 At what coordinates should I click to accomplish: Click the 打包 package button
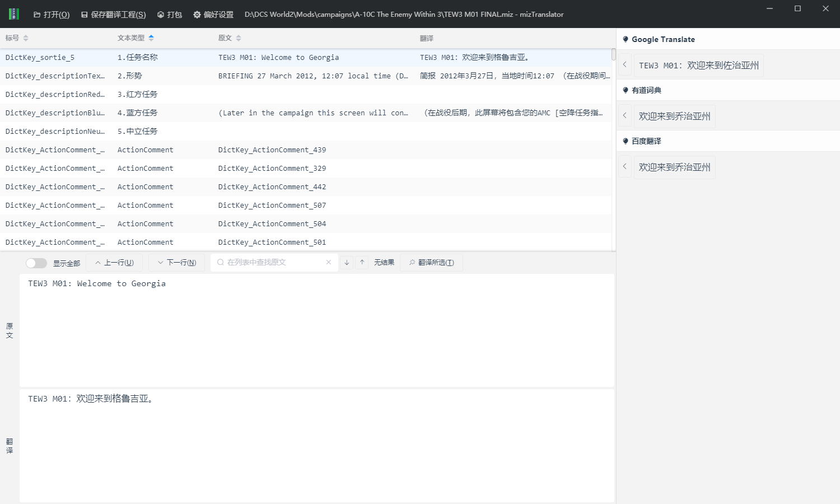[170, 15]
